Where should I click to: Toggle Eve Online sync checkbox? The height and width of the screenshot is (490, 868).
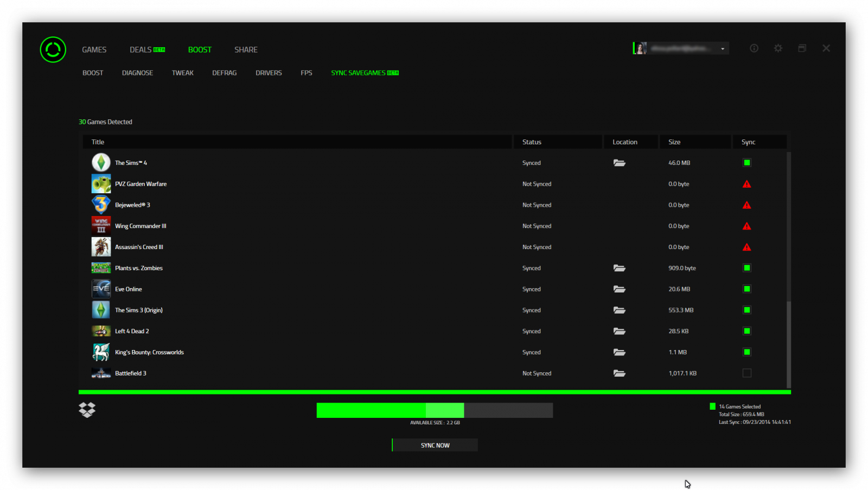click(747, 289)
